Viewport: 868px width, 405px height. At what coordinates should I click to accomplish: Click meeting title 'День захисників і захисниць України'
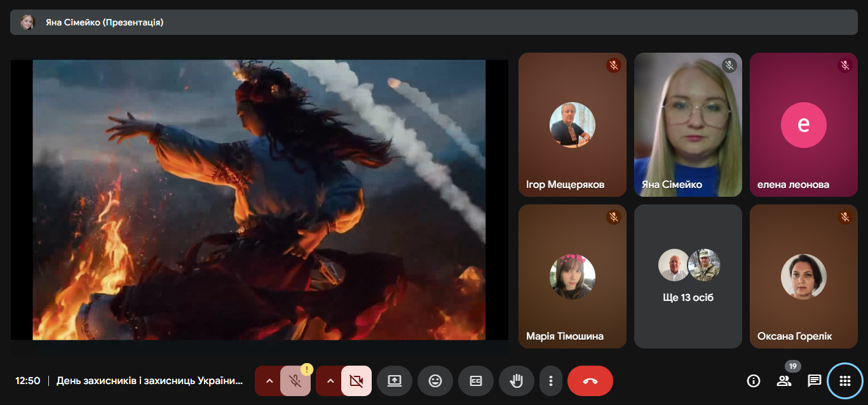[149, 381]
